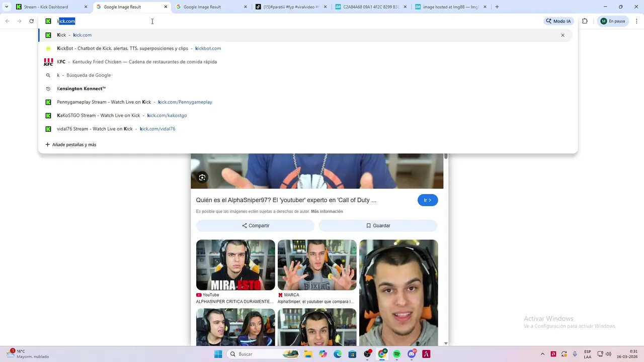Open the 'Más información' link

(x=327, y=212)
